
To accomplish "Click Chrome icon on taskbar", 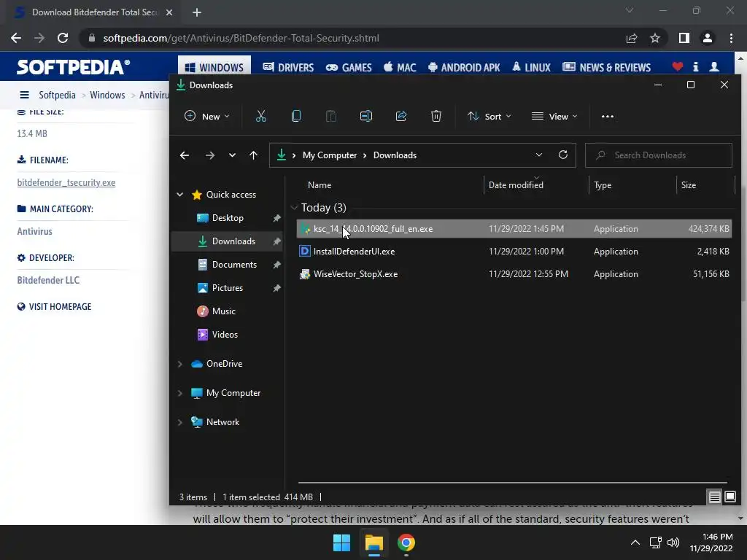I will tap(406, 542).
